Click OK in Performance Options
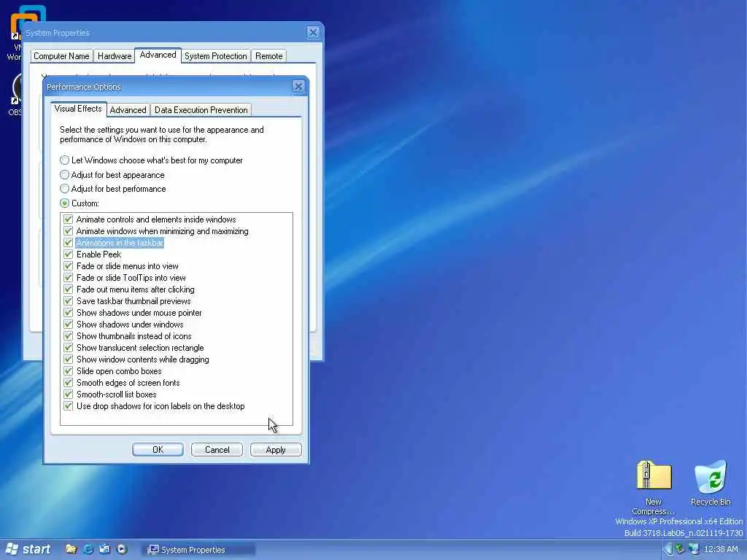This screenshot has width=747, height=560. [x=158, y=449]
